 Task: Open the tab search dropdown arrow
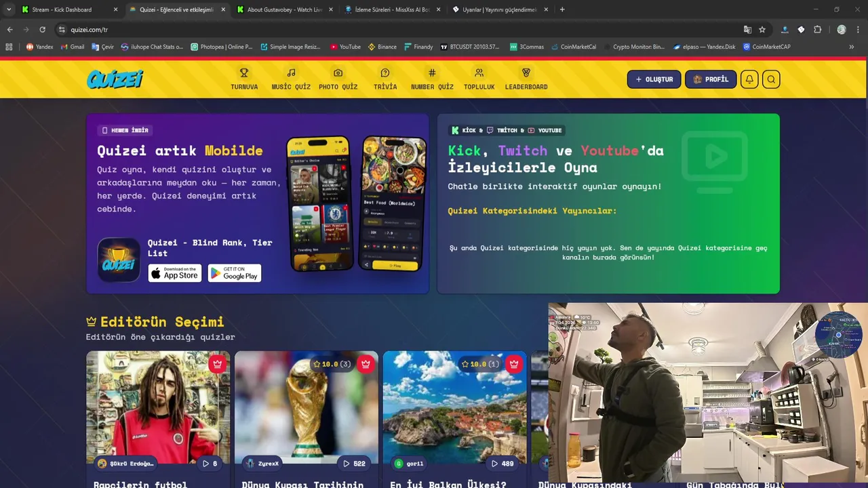pyautogui.click(x=9, y=9)
